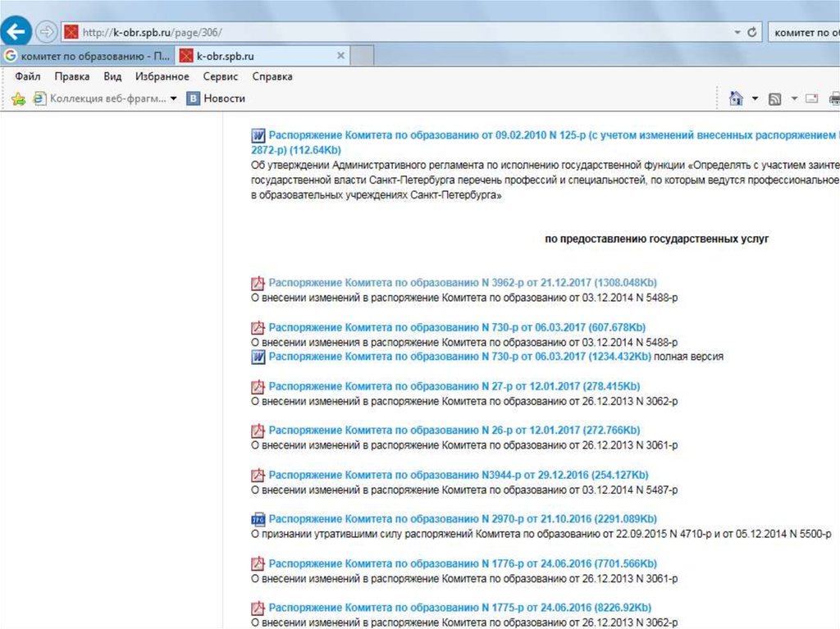Click the add-to-favorites star icon
The height and width of the screenshot is (629, 840).
coord(18,98)
